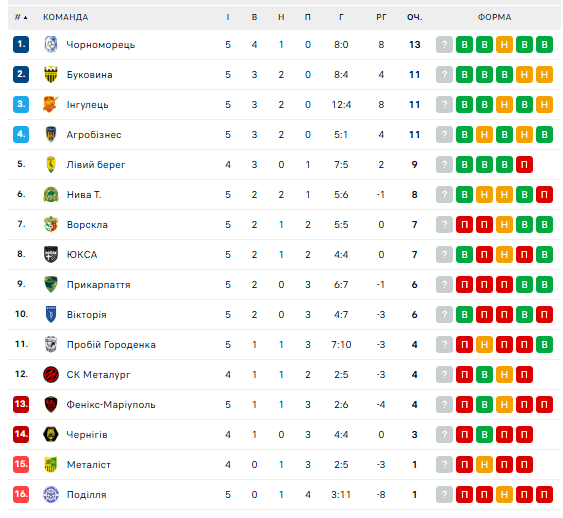Open the Поділля team emblem

tap(51, 494)
